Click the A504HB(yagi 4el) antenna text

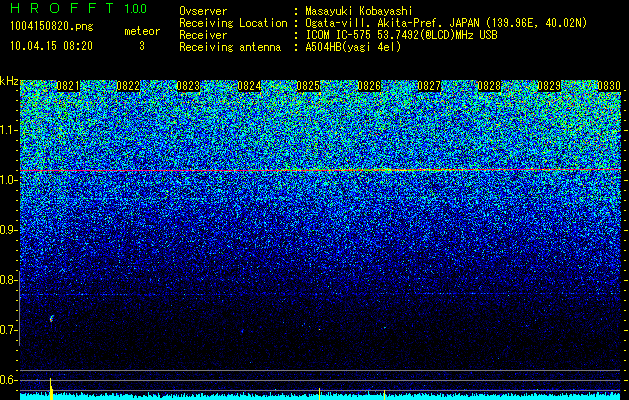pos(353,47)
